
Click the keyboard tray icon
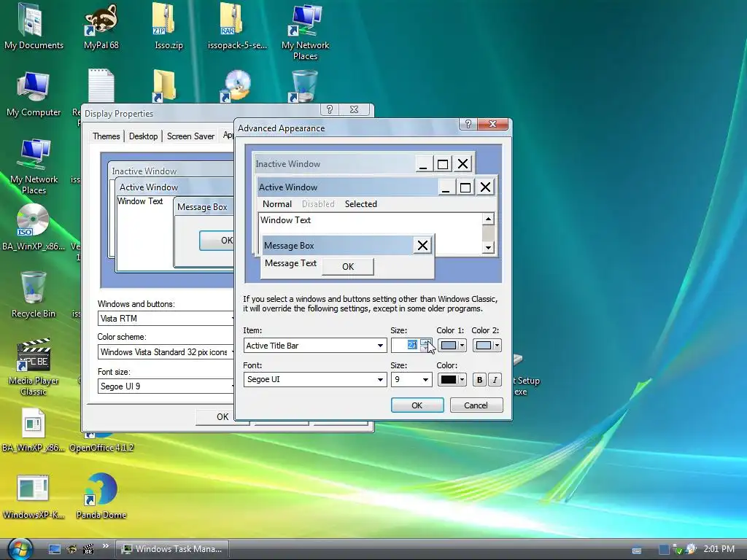click(636, 550)
